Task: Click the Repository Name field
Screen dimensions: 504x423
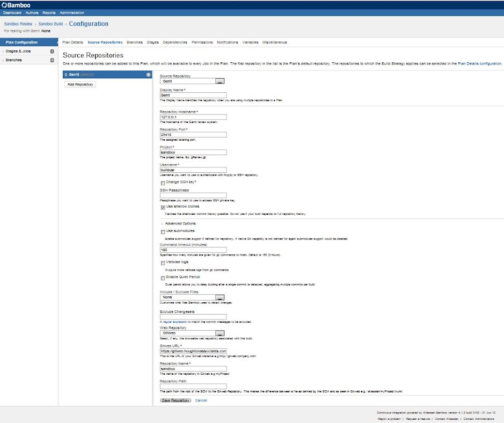Action: coord(193,369)
